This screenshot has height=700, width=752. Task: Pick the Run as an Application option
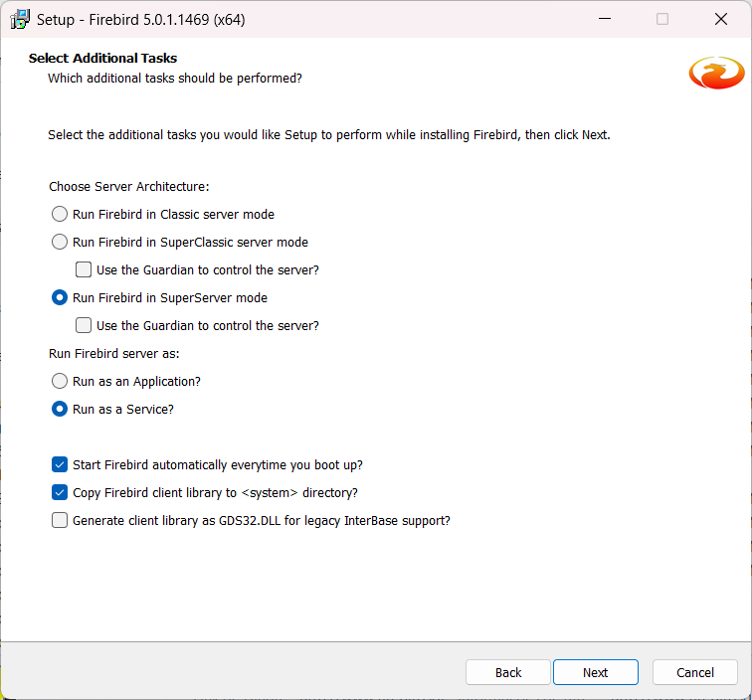click(x=60, y=381)
